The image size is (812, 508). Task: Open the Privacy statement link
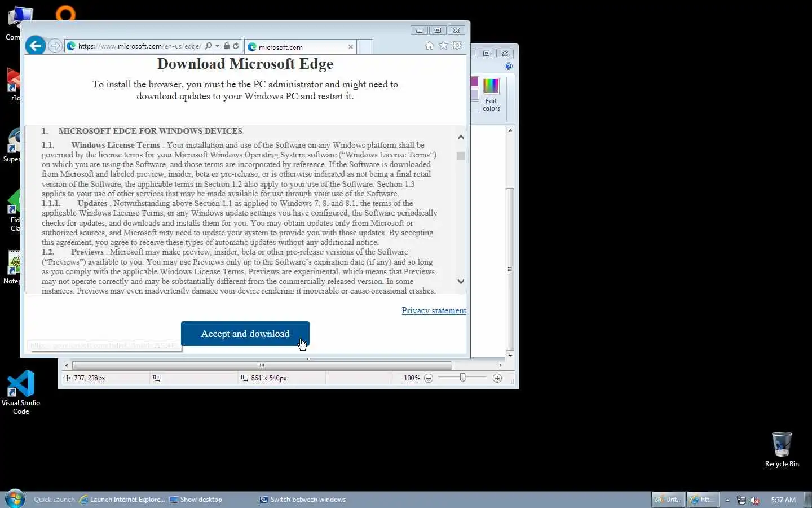point(434,310)
